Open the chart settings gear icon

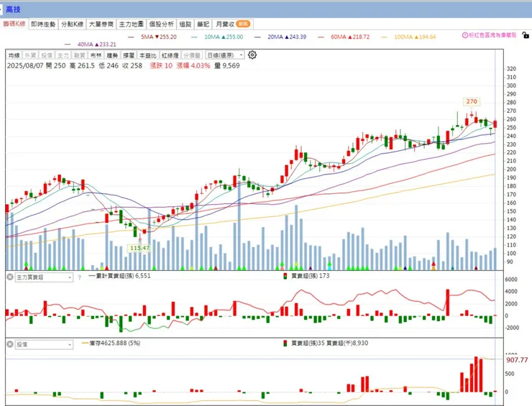[252, 55]
